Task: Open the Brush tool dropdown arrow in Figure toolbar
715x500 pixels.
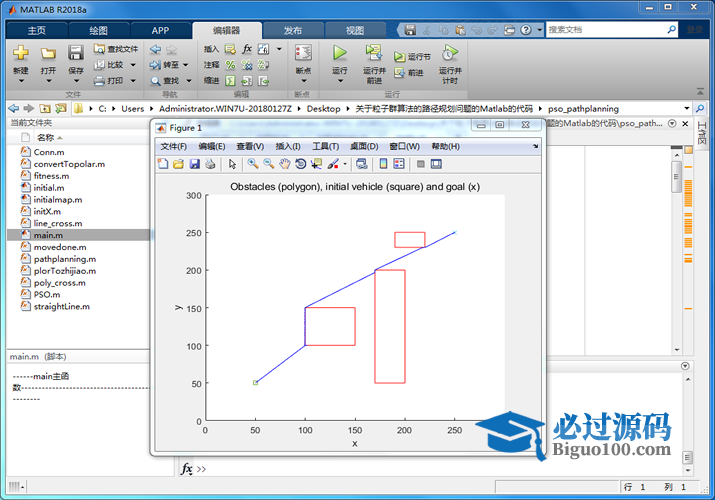Action: point(346,164)
